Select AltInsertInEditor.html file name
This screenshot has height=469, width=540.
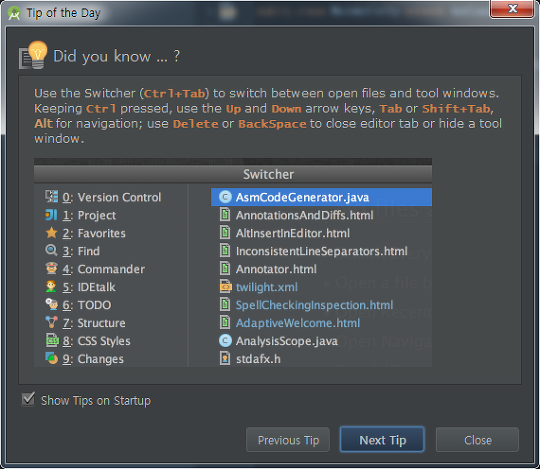[x=293, y=233]
